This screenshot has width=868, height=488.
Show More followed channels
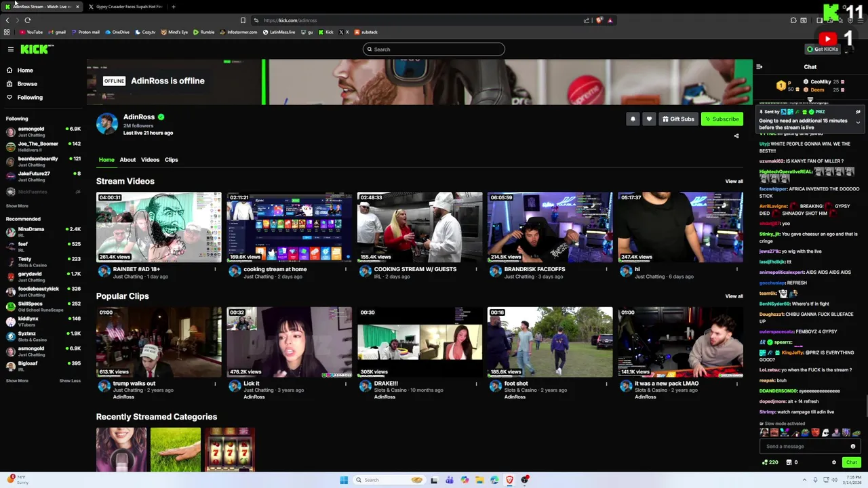(x=17, y=206)
